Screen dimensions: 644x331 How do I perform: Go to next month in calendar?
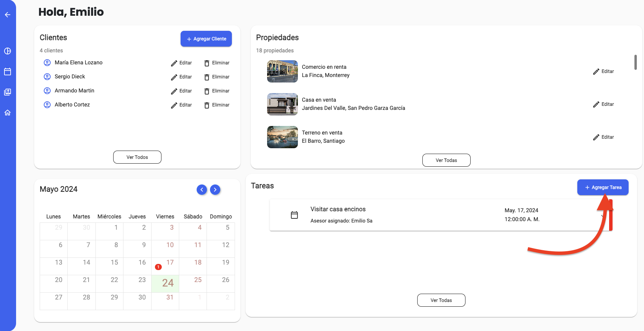click(215, 190)
